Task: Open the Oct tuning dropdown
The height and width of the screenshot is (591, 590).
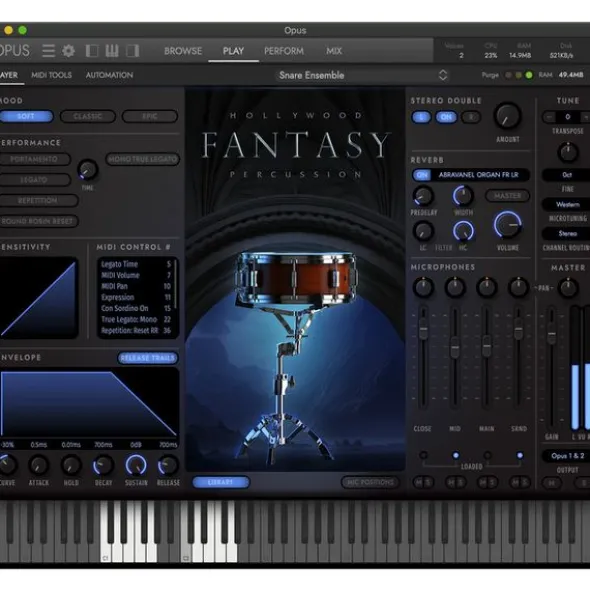Action: (567, 175)
